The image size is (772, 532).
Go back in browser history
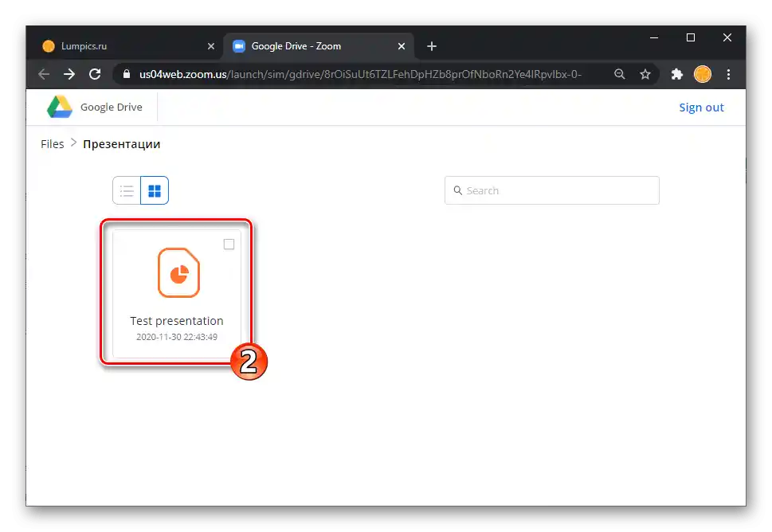(44, 74)
